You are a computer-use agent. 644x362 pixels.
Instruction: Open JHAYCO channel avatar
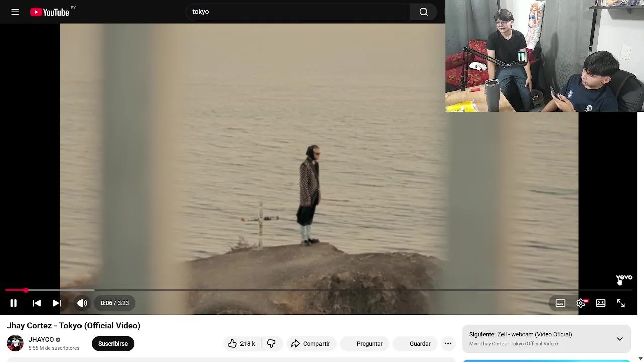tap(15, 343)
